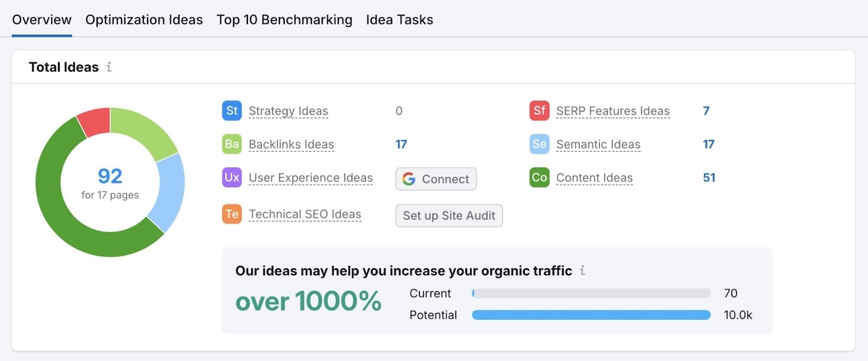Click the orange Te Technical SEO icon
The height and width of the screenshot is (361, 868).
(232, 214)
